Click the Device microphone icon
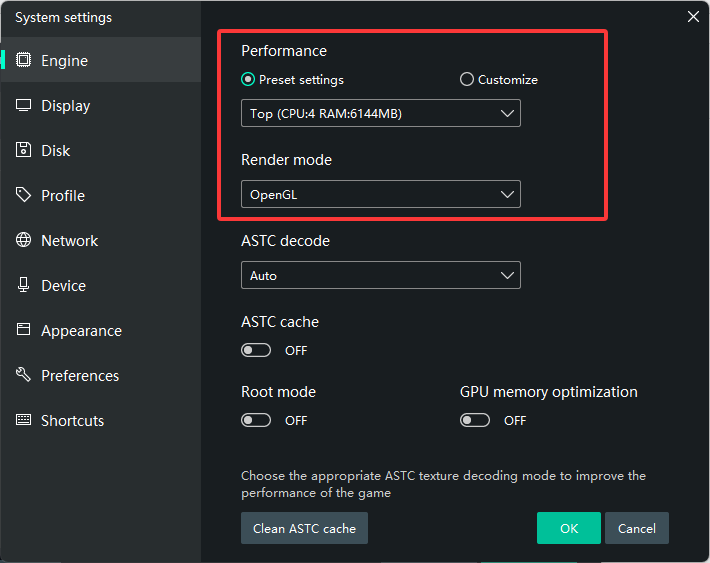 point(23,285)
